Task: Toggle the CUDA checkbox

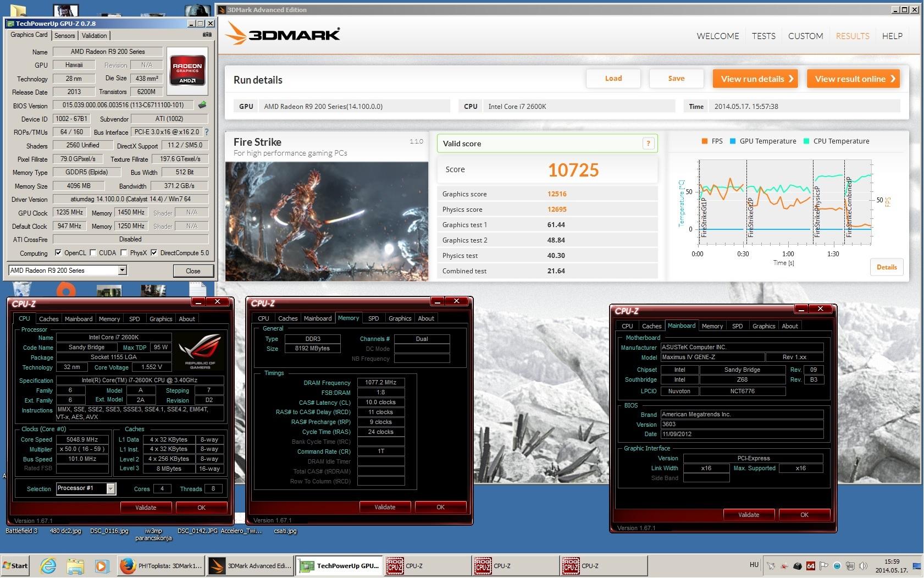Action: 93,253
